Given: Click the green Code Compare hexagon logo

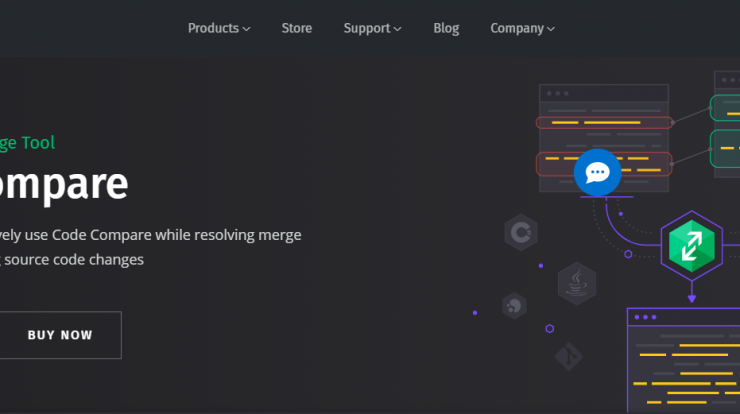Looking at the screenshot, I should 691,246.
